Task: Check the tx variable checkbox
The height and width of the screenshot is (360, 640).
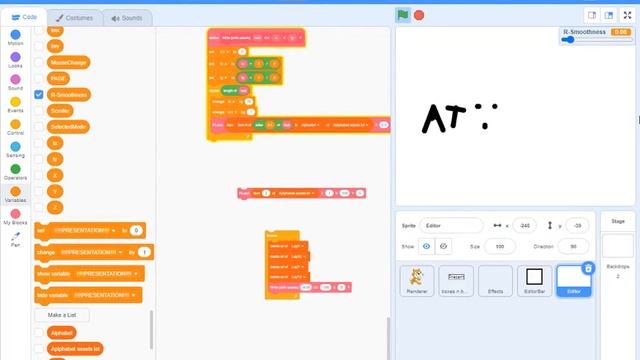Action: point(39,143)
